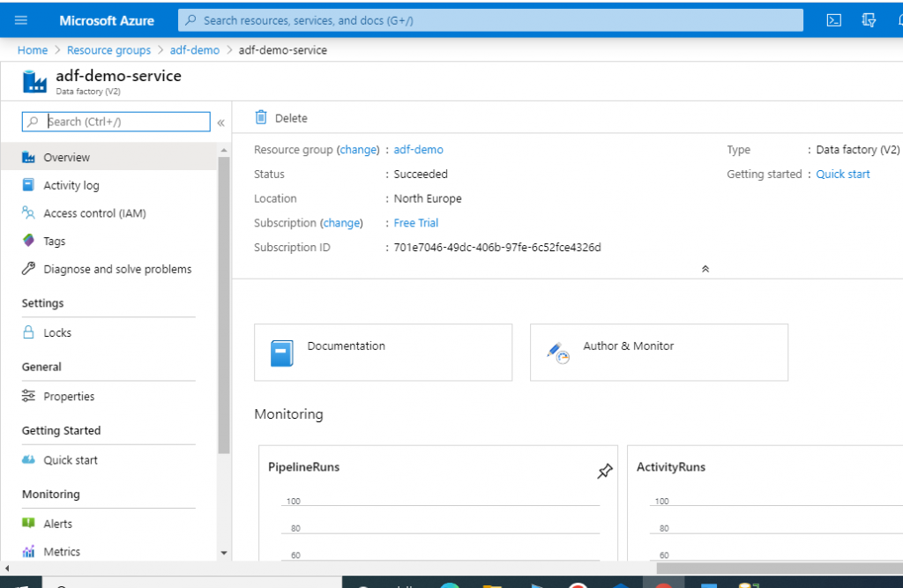
Task: Click the Access control people icon
Action: click(28, 212)
